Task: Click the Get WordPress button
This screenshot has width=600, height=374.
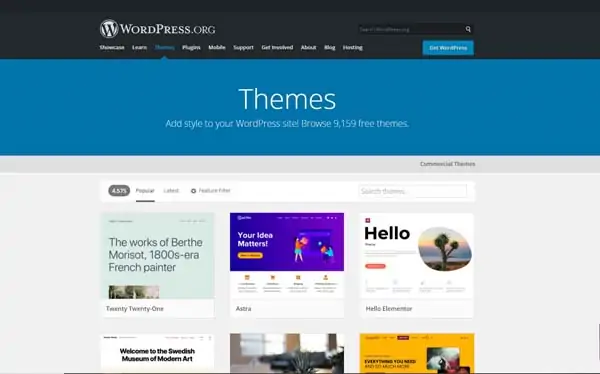Action: pyautogui.click(x=448, y=48)
